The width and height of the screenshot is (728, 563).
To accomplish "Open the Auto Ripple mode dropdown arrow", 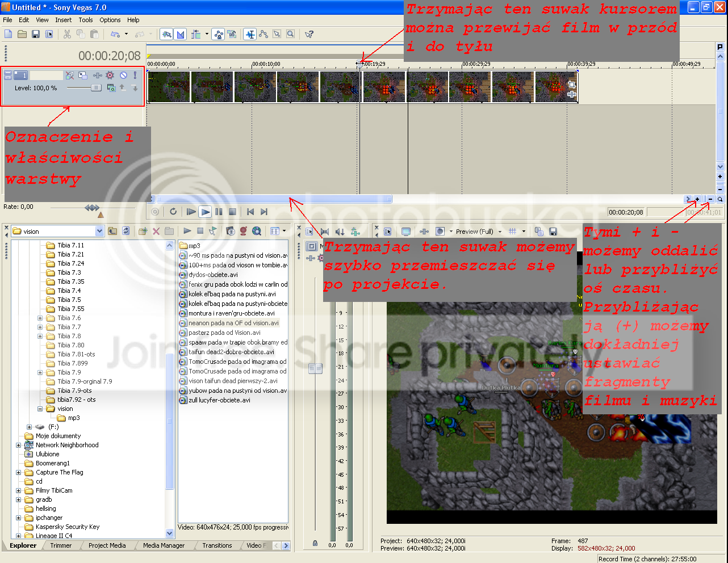I will click(207, 34).
